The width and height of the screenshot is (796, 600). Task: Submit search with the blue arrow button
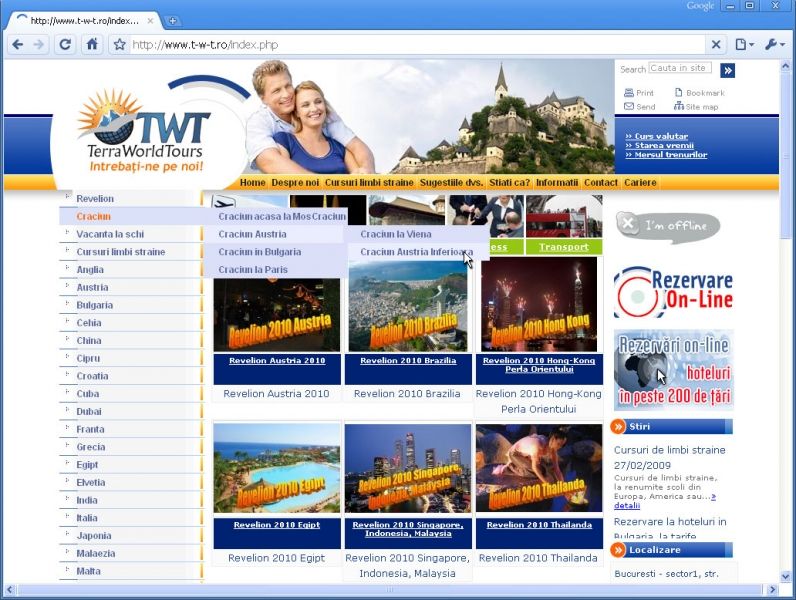coord(727,70)
